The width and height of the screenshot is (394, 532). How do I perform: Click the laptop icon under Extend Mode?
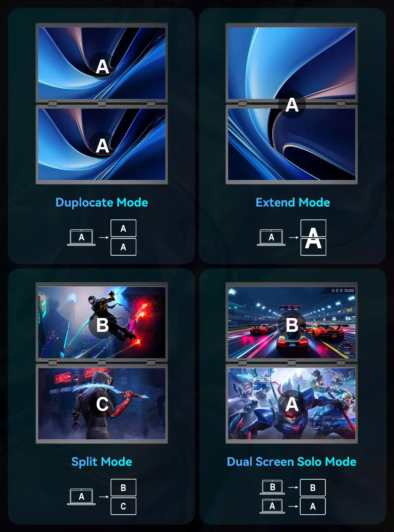pyautogui.click(x=271, y=238)
